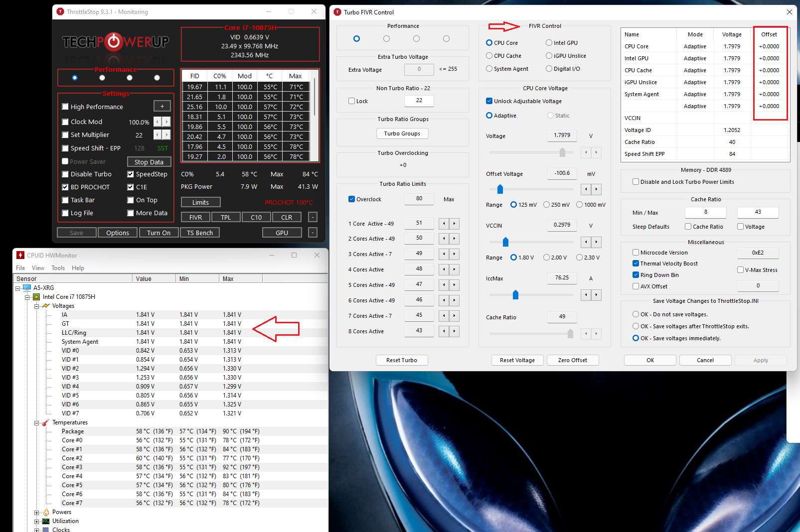Click the Max column header in HWMonitor
Image resolution: width=800 pixels, height=532 pixels.
pos(241,279)
